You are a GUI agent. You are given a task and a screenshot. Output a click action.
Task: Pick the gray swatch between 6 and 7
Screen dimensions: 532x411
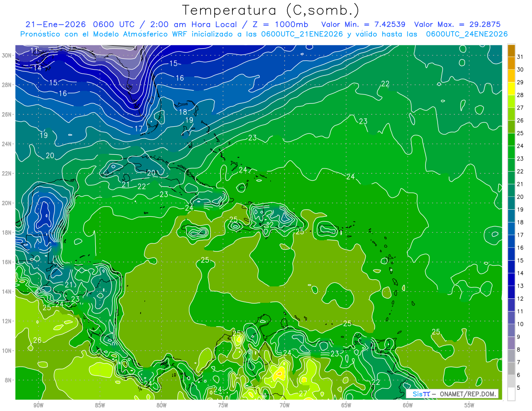coord(511,368)
